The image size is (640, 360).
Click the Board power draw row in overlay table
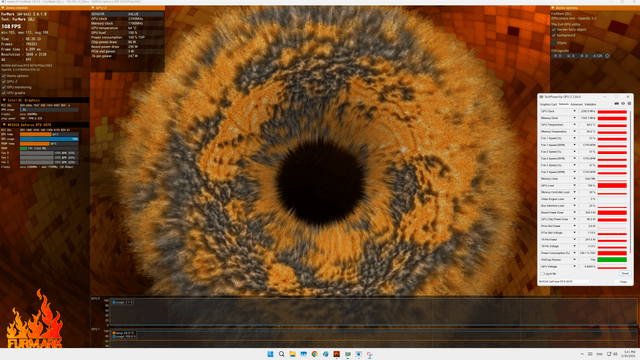[x=127, y=47]
